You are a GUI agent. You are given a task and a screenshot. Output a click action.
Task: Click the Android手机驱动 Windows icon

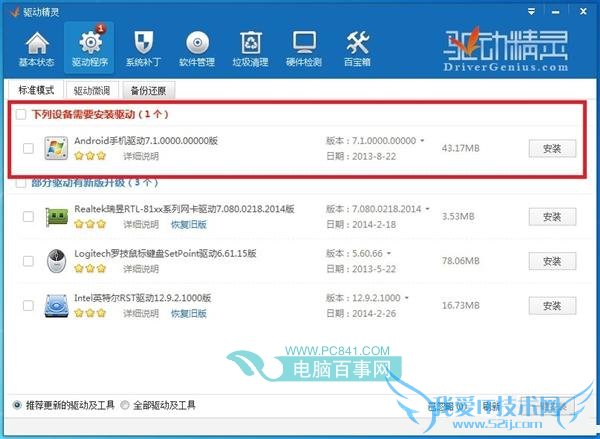tap(56, 148)
